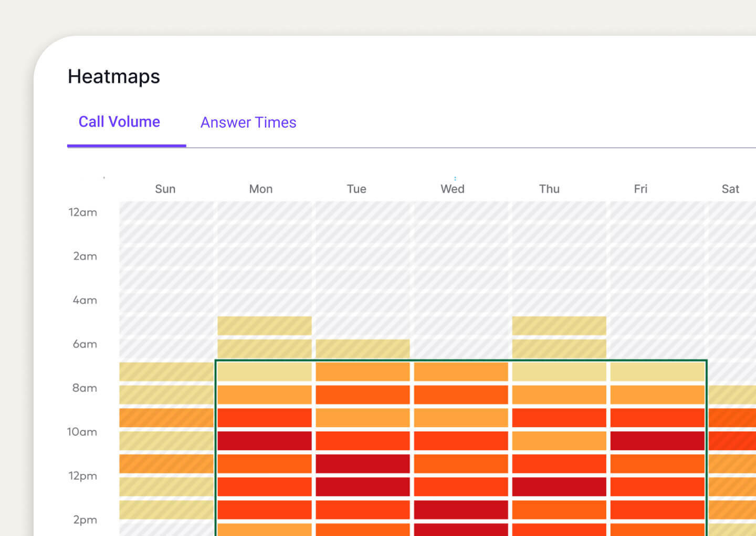The image size is (756, 536).
Task: Select the pale yellow Tuesday 6am cell
Action: coord(363,348)
